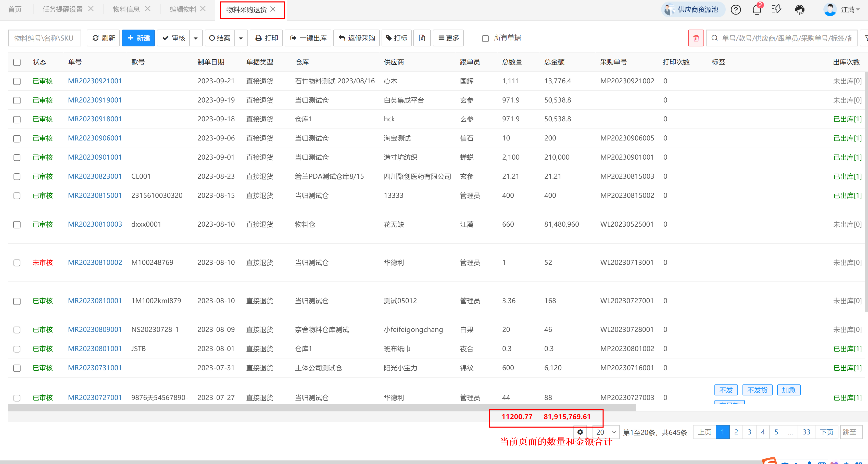
Task: Expand the 审核 dropdown arrow
Action: (x=196, y=38)
